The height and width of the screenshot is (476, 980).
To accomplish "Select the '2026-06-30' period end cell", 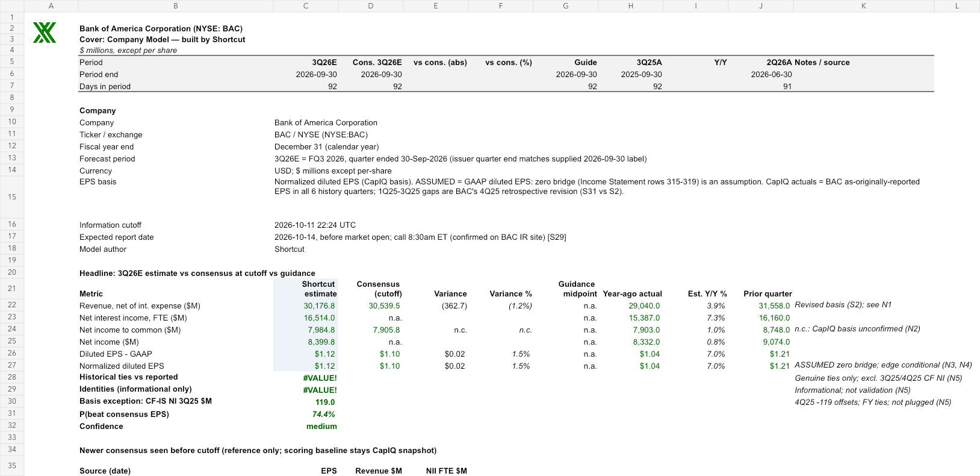I will [x=772, y=75].
